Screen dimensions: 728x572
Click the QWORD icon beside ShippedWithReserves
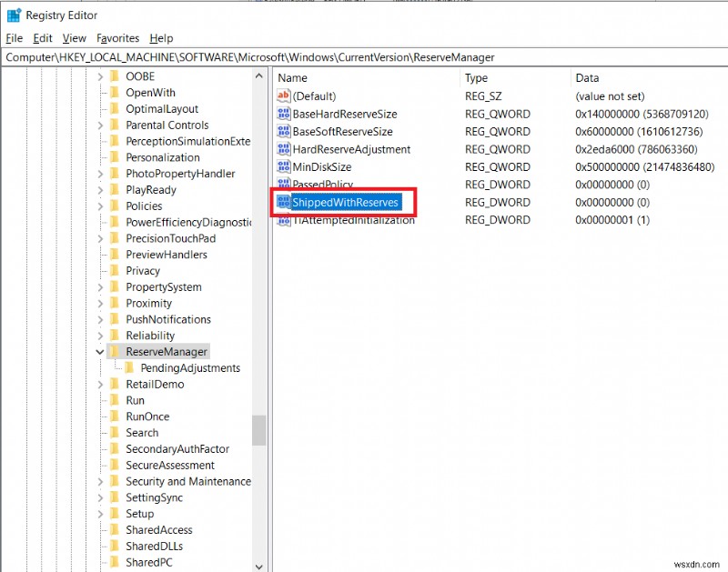282,202
